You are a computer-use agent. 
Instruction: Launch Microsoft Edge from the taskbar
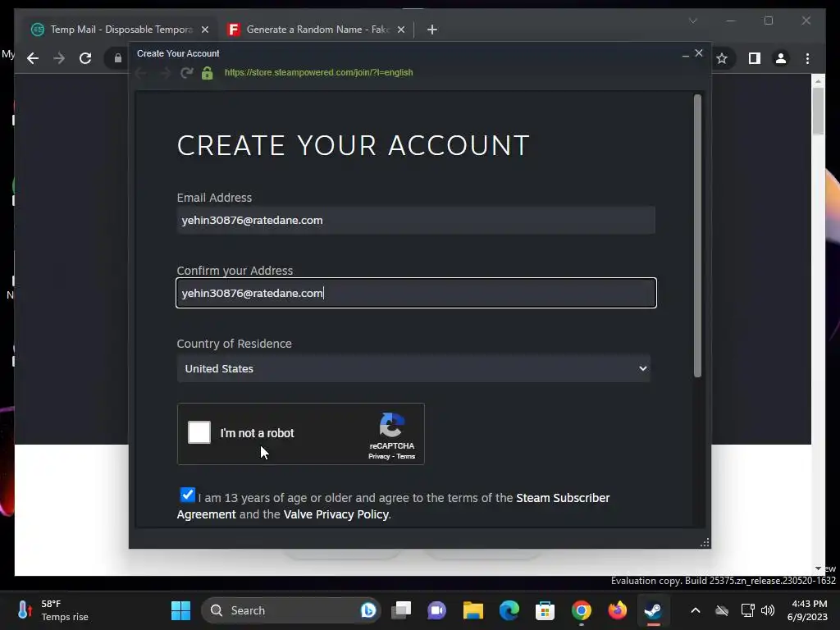509,610
